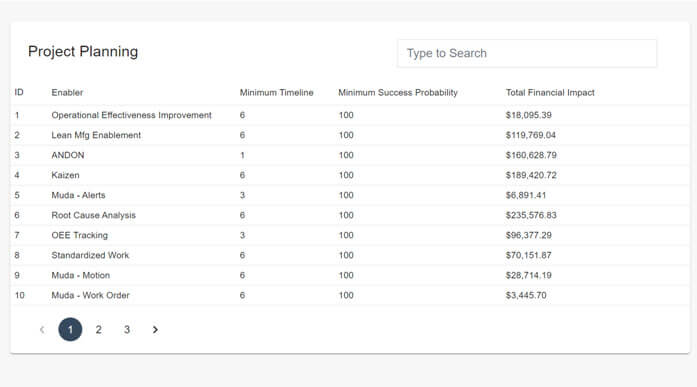Click the Muda - Work Order row
The width and height of the screenshot is (697, 387).
click(350, 295)
